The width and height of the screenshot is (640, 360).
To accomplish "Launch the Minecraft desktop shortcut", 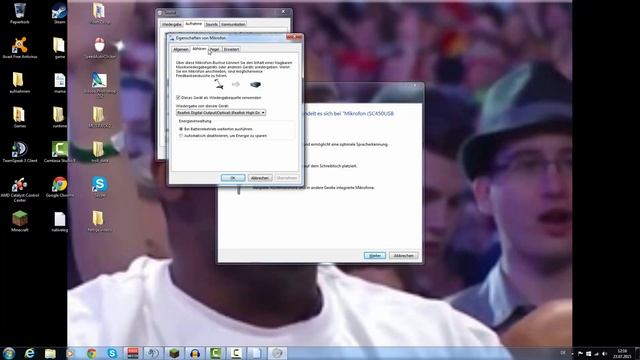I will click(x=20, y=222).
